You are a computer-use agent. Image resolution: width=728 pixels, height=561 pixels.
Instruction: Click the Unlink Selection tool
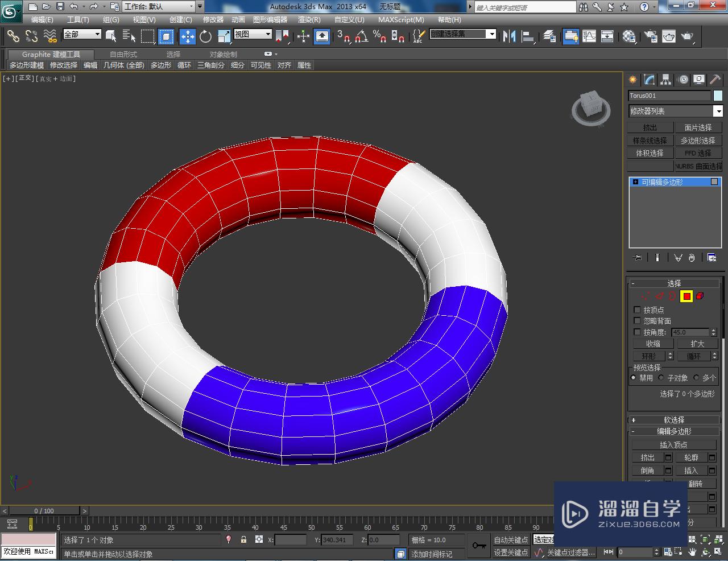click(x=32, y=36)
